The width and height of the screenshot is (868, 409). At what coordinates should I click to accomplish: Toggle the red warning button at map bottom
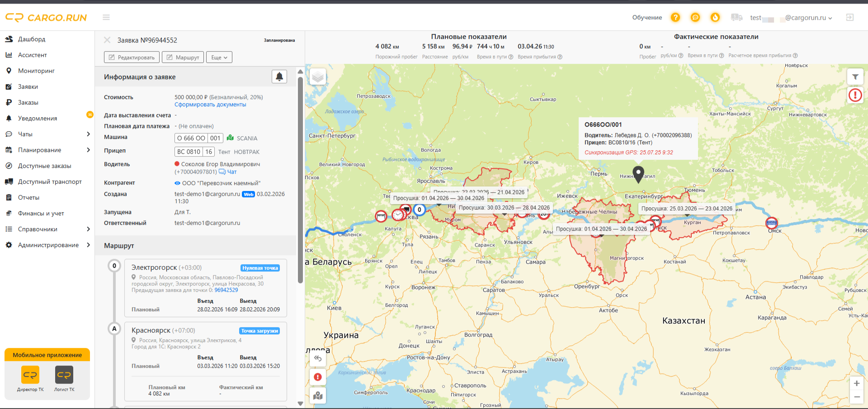pyautogui.click(x=318, y=377)
